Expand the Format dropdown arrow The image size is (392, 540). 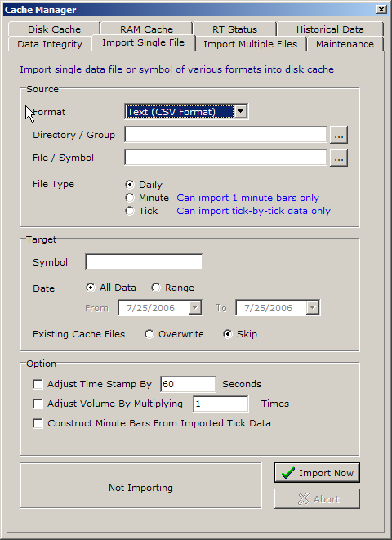(241, 112)
